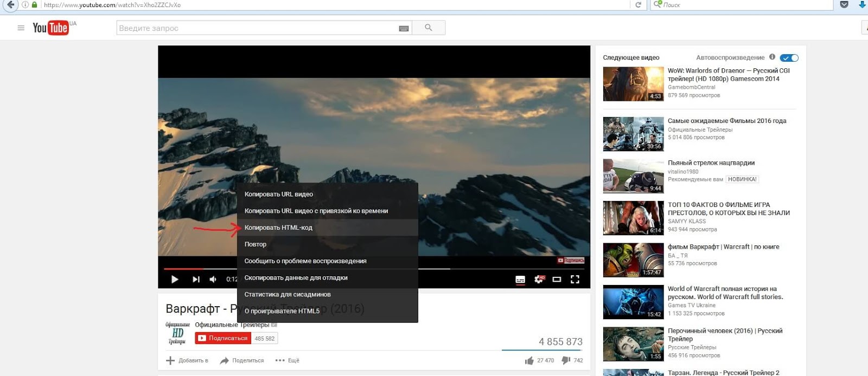Click the Официальные Трейлеры channel avatar
This screenshot has width=868, height=376.
[177, 333]
